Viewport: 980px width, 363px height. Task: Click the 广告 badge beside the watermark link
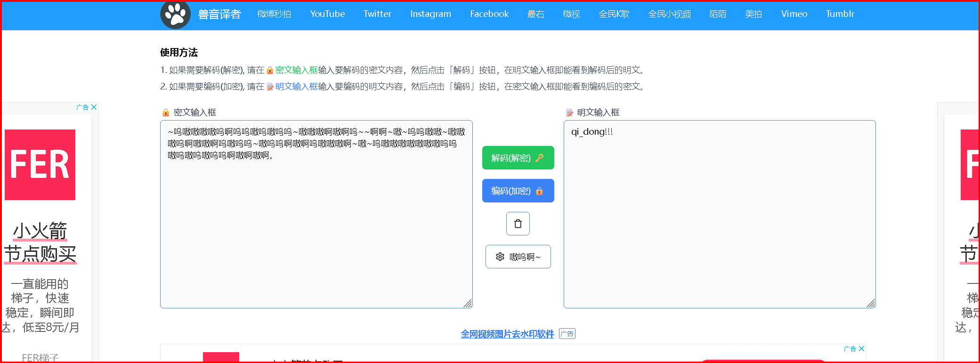(x=567, y=334)
